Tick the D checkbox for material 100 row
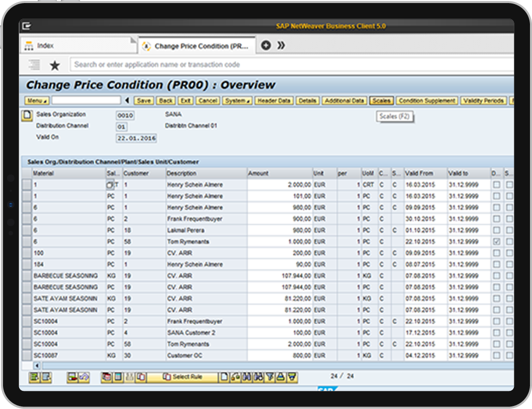This screenshot has width=532, height=409. pyautogui.click(x=496, y=253)
